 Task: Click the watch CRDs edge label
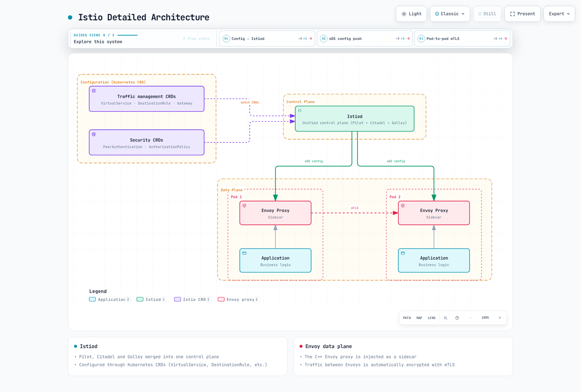250,103
